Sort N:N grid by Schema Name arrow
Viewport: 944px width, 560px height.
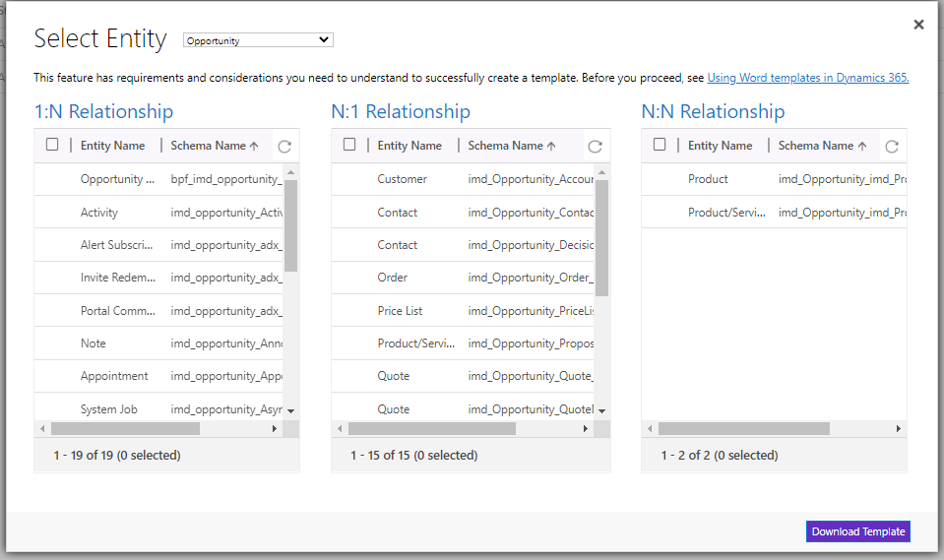pyautogui.click(x=862, y=146)
